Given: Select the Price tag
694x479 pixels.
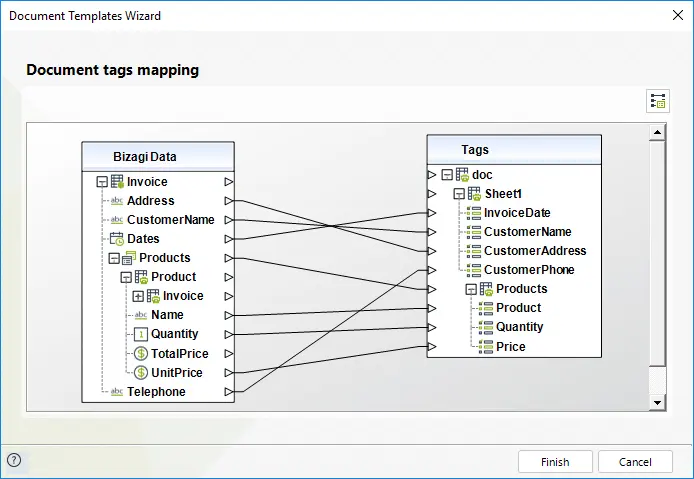Looking at the screenshot, I should [x=510, y=347].
